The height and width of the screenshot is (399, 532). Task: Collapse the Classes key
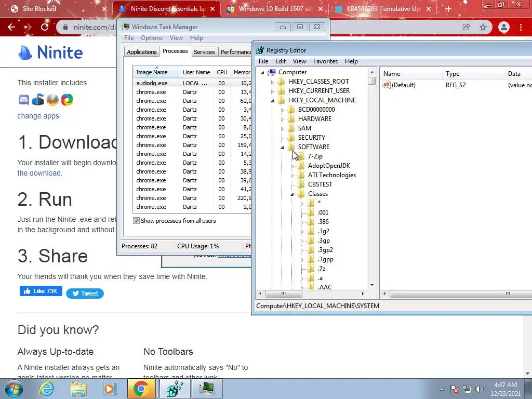click(x=292, y=194)
